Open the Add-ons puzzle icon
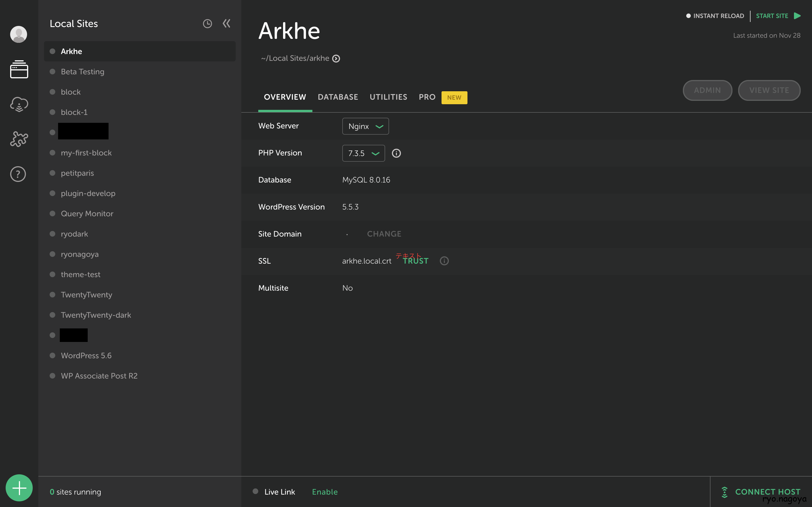 19,139
